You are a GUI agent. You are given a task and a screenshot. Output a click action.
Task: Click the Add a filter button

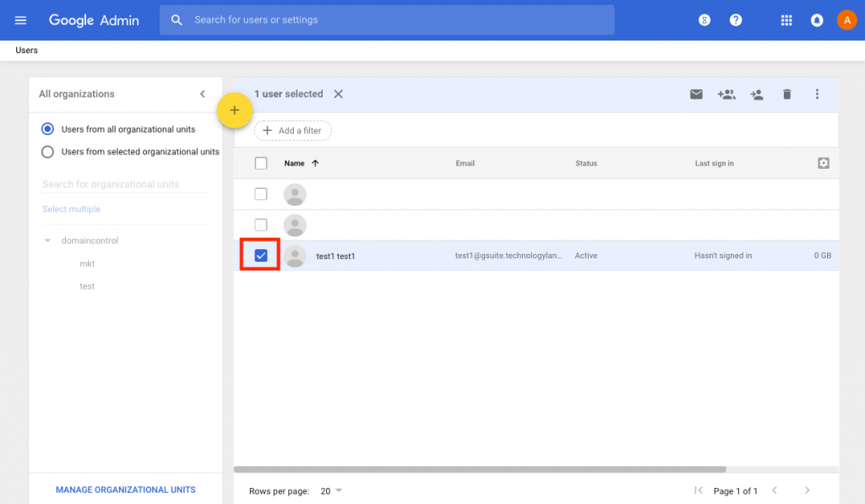pyautogui.click(x=292, y=130)
